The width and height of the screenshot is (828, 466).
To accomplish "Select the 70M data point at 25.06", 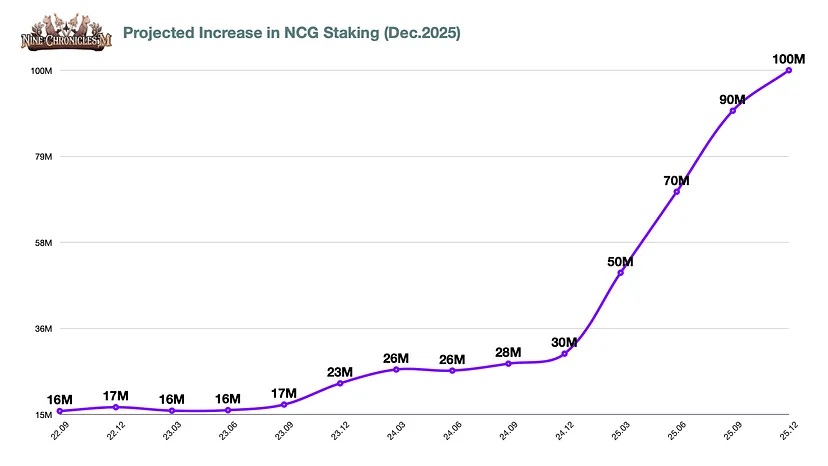I will tap(676, 192).
